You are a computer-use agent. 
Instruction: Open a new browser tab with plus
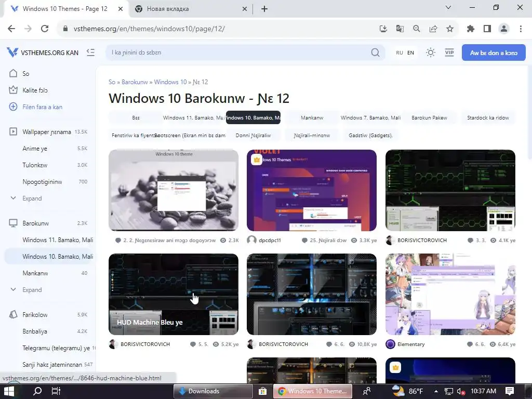pos(264,9)
